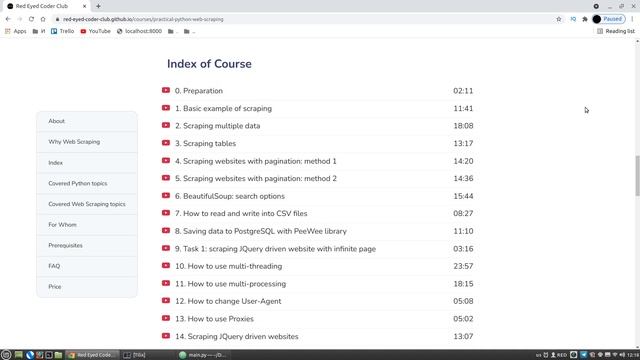Open the Trello bookmark

click(x=62, y=31)
